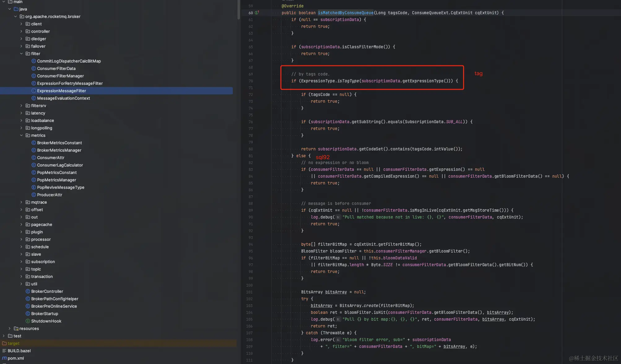
Task: Click the project tree vertical scrollbar
Action: (x=239, y=9)
